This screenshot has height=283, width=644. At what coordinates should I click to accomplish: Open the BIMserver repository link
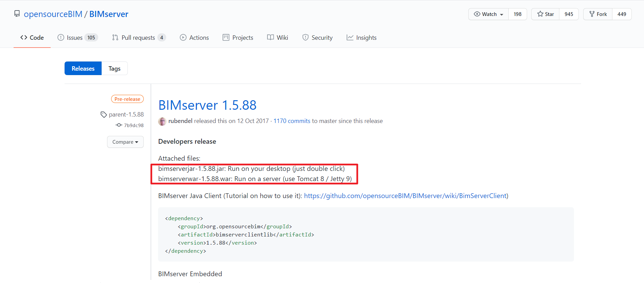point(109,14)
